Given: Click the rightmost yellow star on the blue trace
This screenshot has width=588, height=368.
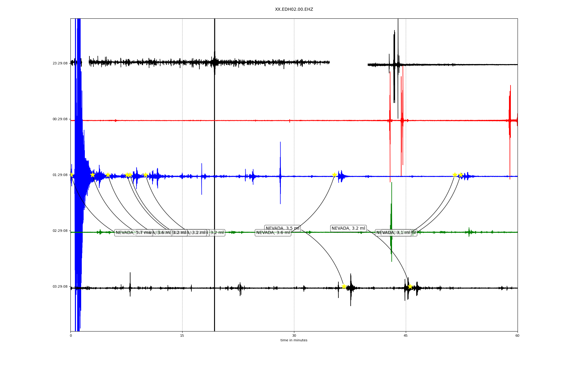Looking at the screenshot, I should coord(460,175).
